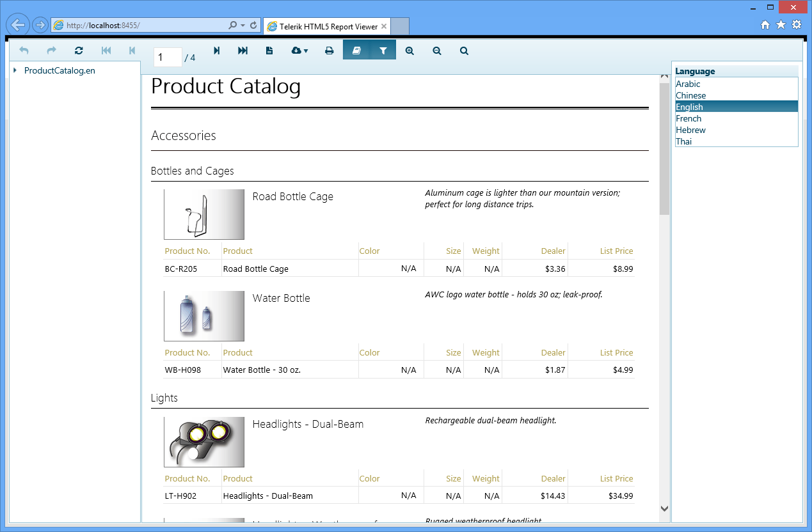The width and height of the screenshot is (812, 532).
Task: Zoom in on the report
Action: click(410, 51)
